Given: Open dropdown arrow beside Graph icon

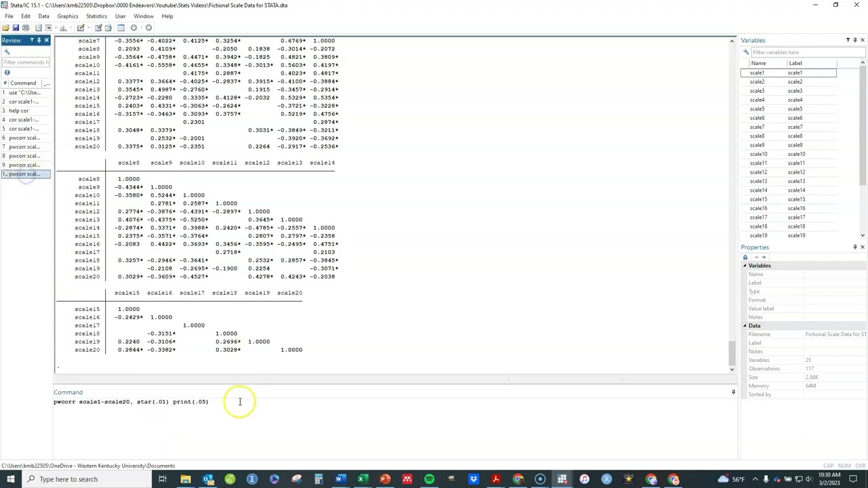Looking at the screenshot, I should point(71,28).
